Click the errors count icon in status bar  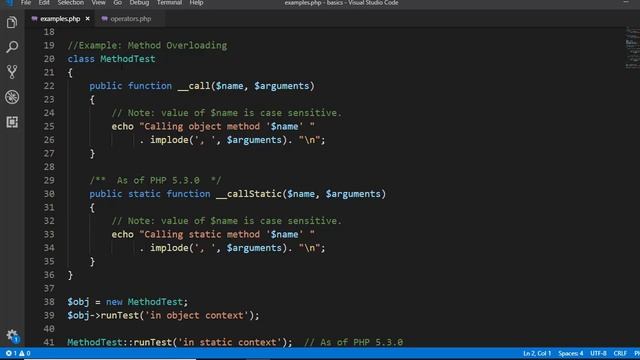(11, 353)
